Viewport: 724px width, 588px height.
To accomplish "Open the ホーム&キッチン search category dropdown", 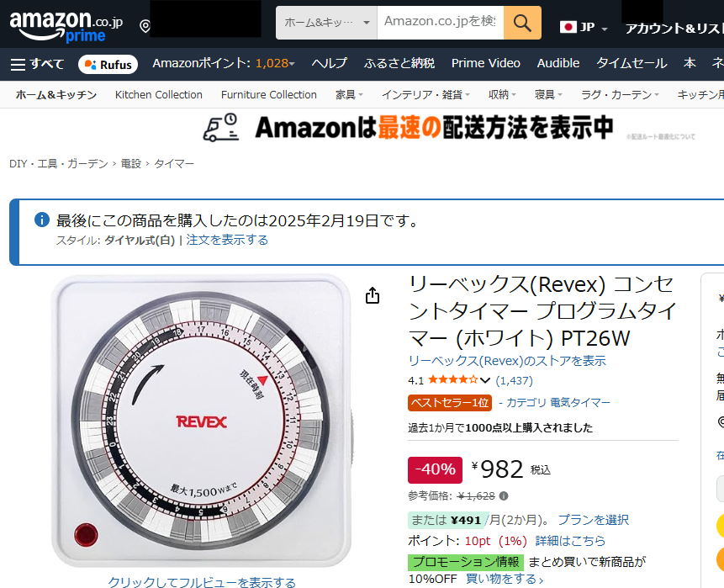I will point(326,23).
